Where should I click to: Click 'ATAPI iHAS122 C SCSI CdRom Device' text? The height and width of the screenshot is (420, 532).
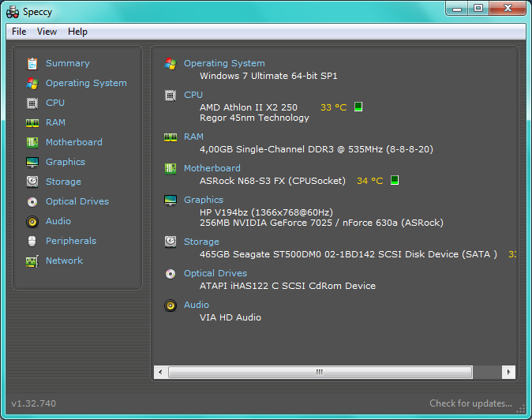click(x=288, y=286)
